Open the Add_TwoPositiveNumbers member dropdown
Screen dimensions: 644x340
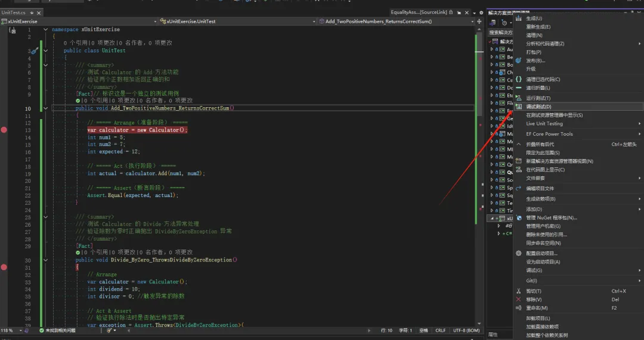472,21
